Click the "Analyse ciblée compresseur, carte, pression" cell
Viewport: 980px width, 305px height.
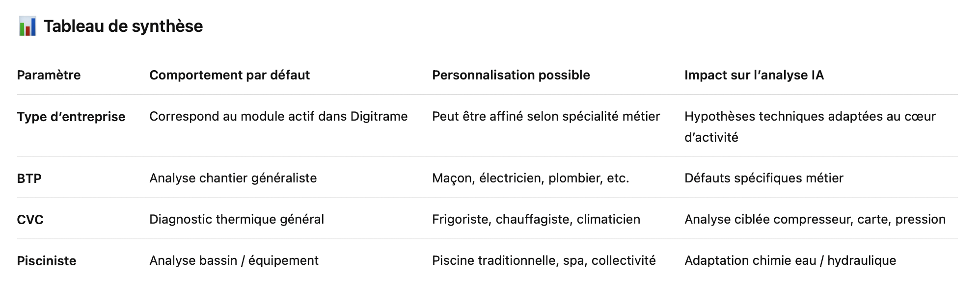(x=815, y=219)
